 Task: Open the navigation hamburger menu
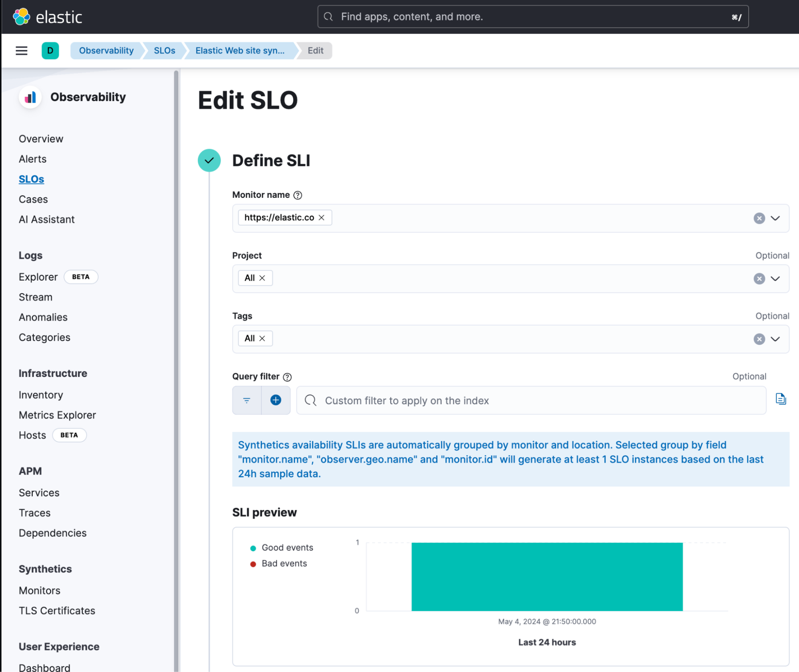(x=21, y=50)
